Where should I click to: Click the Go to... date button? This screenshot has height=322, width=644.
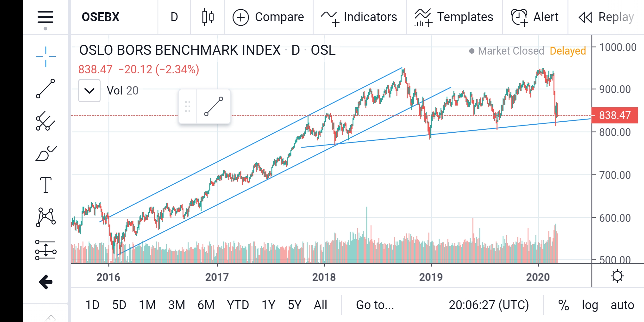(375, 305)
